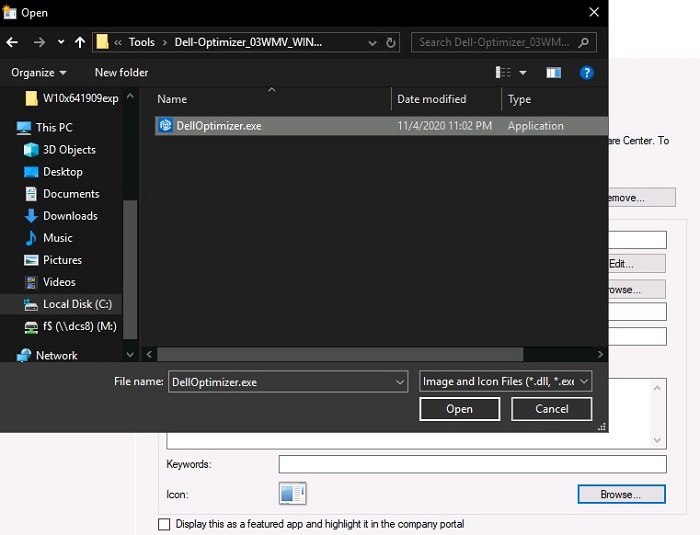
Task: Open Downloads in the navigation pane
Action: pyautogui.click(x=61, y=216)
